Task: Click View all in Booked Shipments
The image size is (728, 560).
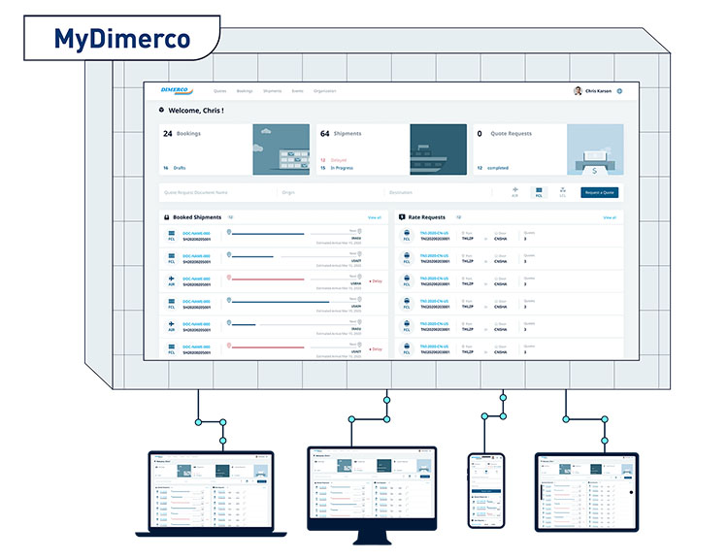Action: 375,217
